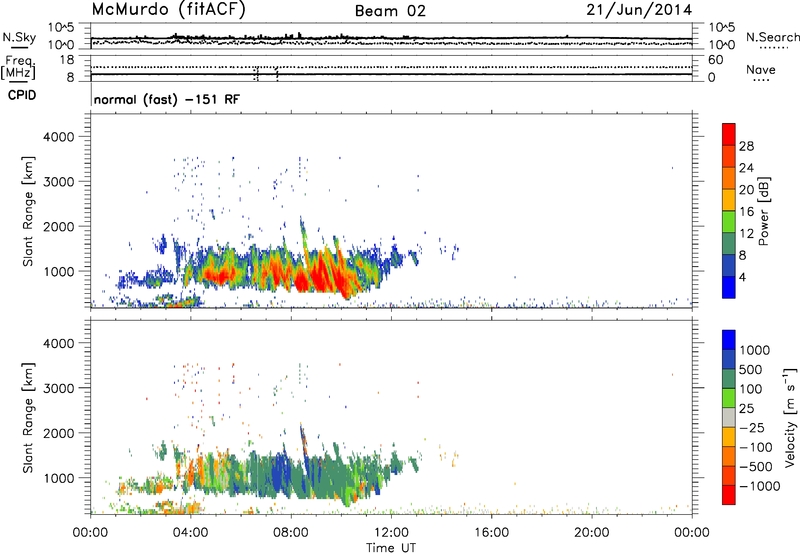
Task: Click the Power panel 'Slant Range [km]' label
Action: 28,211
